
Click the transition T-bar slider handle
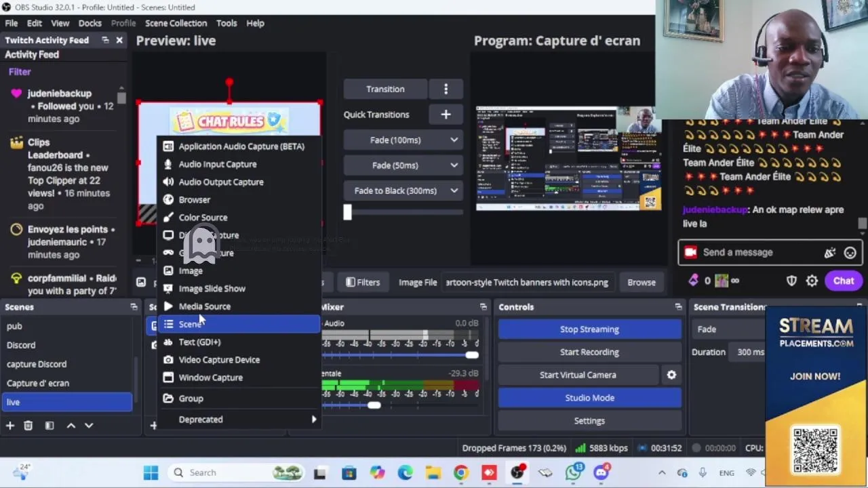pos(347,212)
